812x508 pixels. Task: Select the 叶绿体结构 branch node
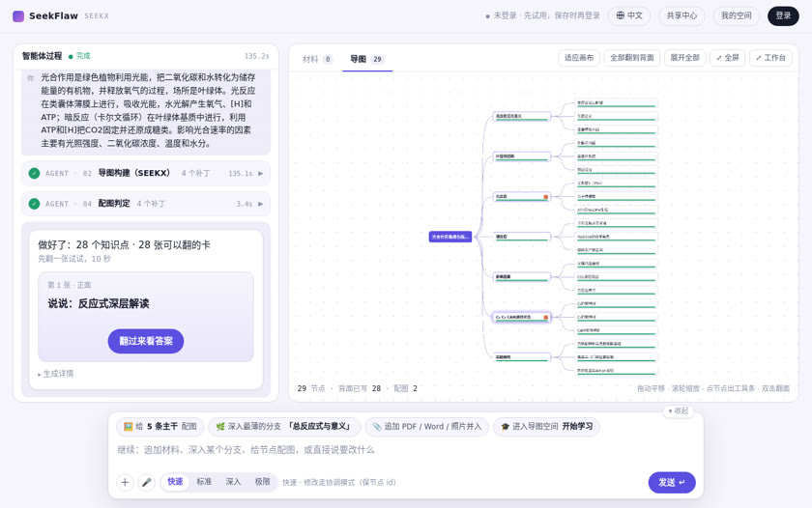pos(521,156)
